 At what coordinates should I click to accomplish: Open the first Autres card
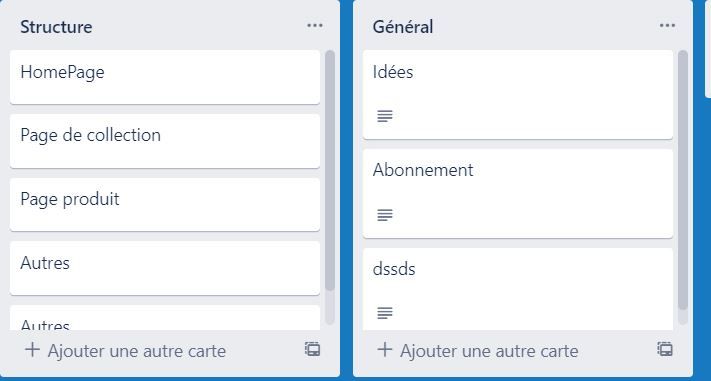(x=165, y=268)
